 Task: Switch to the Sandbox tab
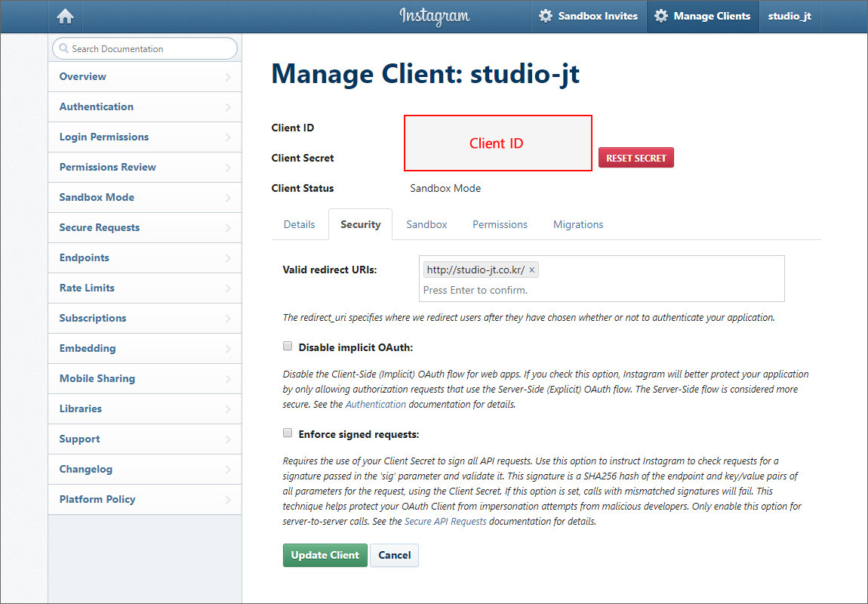pyautogui.click(x=426, y=224)
